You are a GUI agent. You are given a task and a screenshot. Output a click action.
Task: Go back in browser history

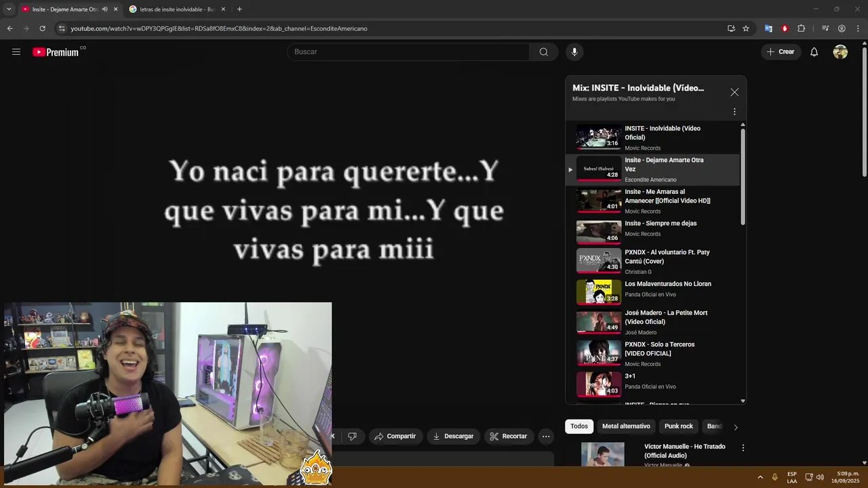coord(9,28)
